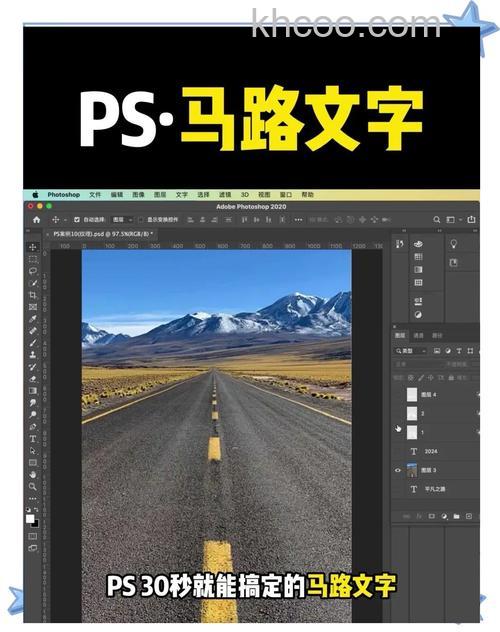Select the 2024 text layer name
500x632 pixels.
431,451
